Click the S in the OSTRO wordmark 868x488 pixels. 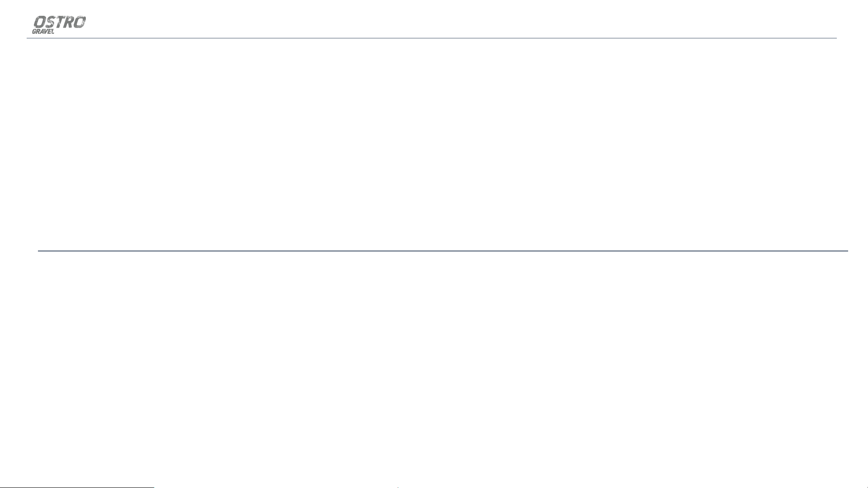click(x=50, y=22)
